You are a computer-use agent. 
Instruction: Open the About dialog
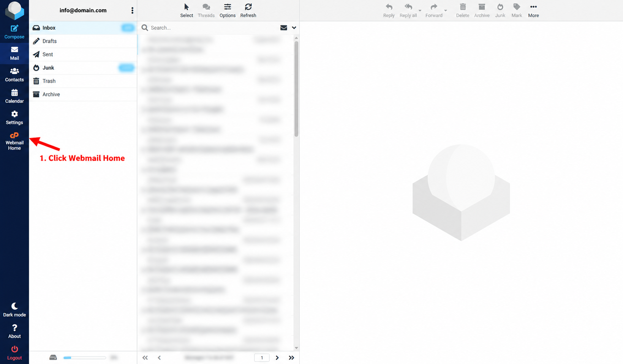[14, 331]
